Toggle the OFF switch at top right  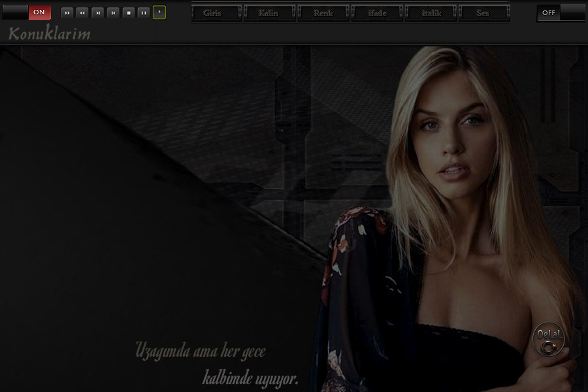click(x=549, y=12)
